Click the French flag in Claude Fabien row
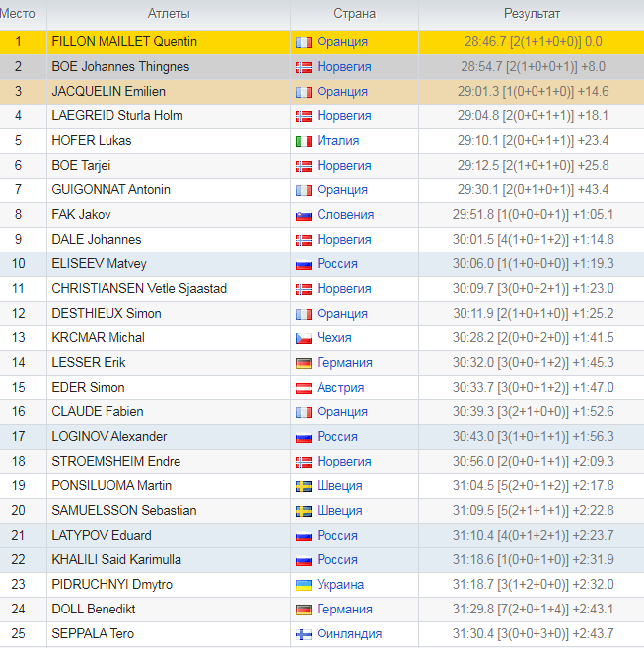The image size is (644, 648). tap(304, 412)
